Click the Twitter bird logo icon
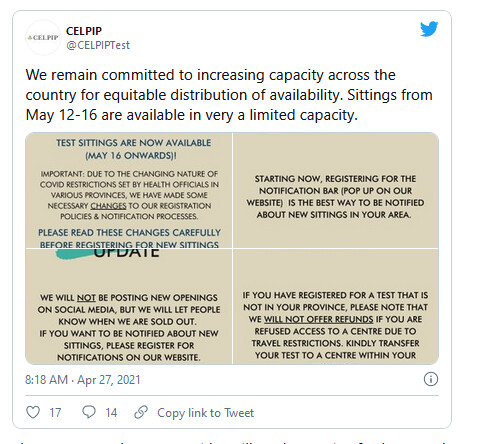Viewport: 479px width, 444px height. tap(429, 29)
